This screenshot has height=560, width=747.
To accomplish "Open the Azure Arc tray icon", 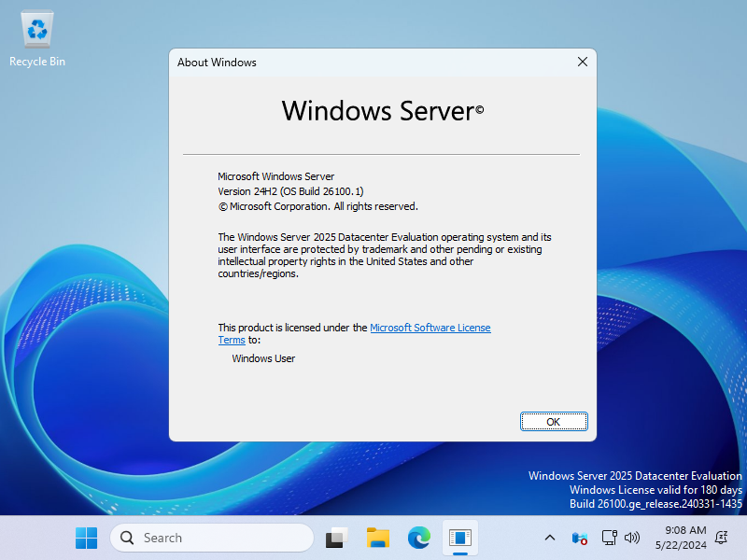I will (579, 538).
